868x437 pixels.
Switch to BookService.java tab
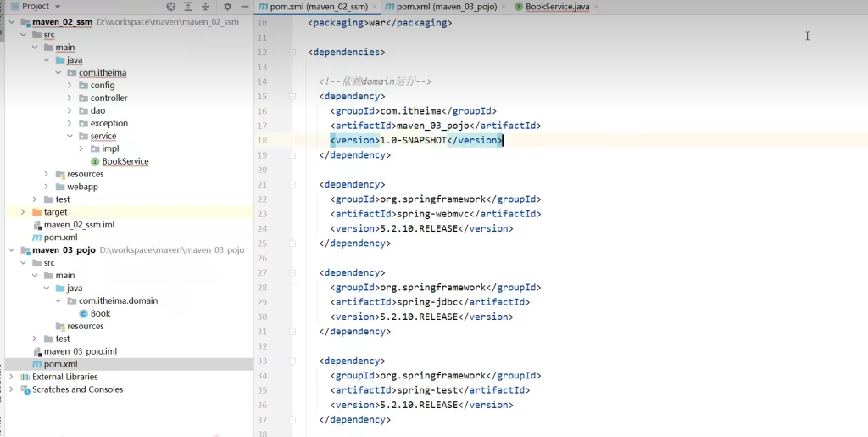click(x=556, y=7)
